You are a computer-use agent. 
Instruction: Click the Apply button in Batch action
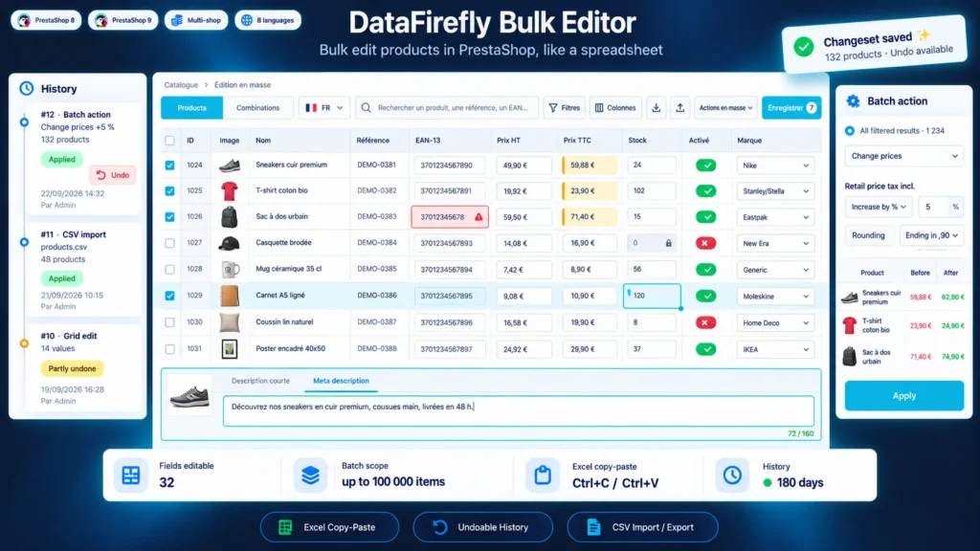click(x=903, y=395)
